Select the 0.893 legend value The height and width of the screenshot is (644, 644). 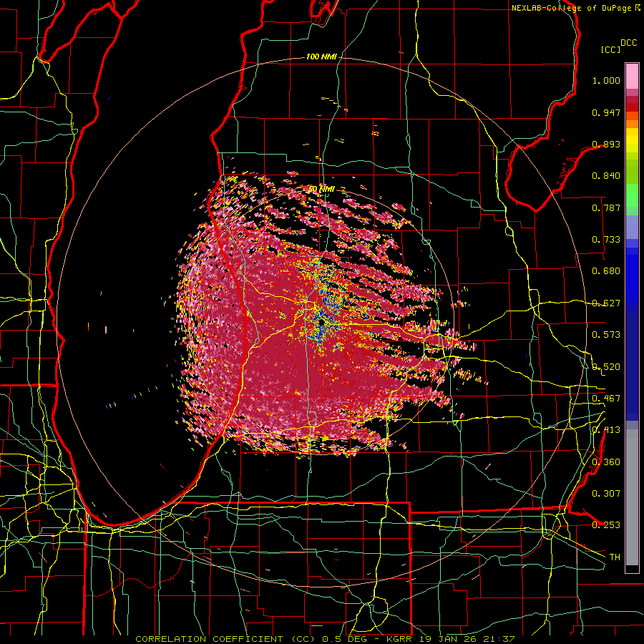[x=606, y=144]
